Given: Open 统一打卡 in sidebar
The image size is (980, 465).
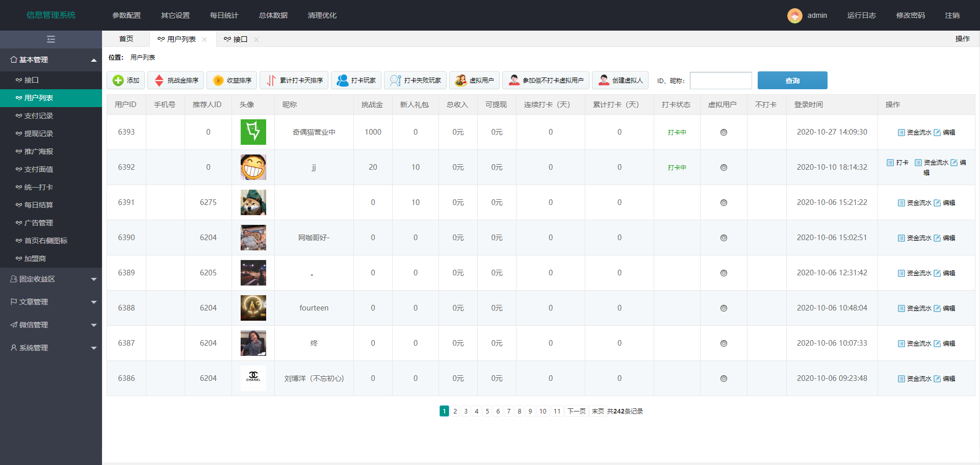Looking at the screenshot, I should pos(51,187).
